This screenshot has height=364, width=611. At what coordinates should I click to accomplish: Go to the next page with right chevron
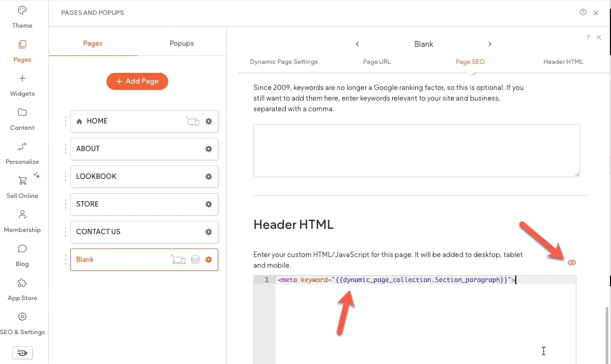(490, 44)
